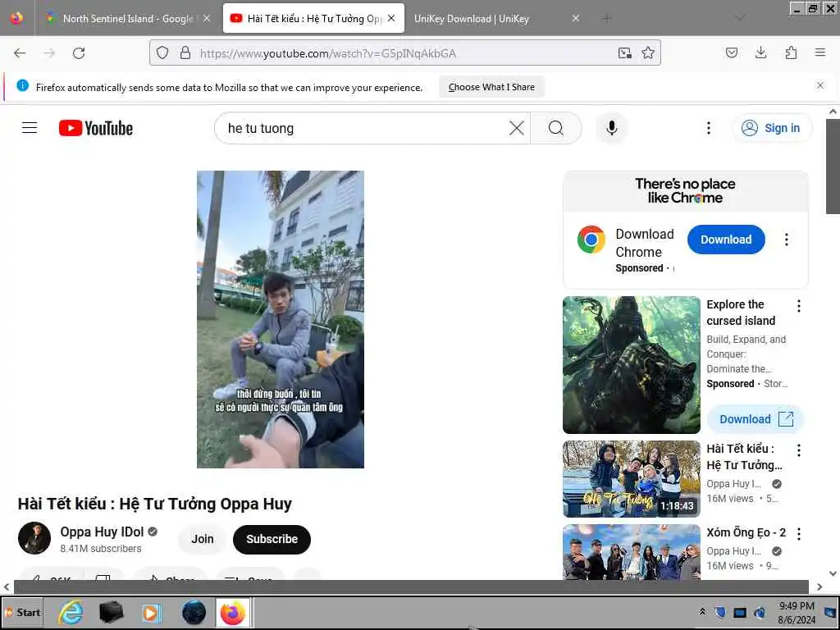The image size is (840, 630).
Task: Select the Hài Tết kiểu YouTube tab
Action: click(313, 18)
